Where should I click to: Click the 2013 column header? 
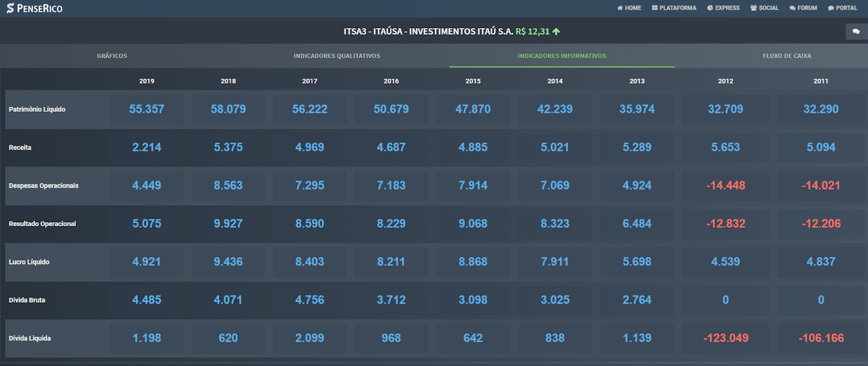point(637,81)
